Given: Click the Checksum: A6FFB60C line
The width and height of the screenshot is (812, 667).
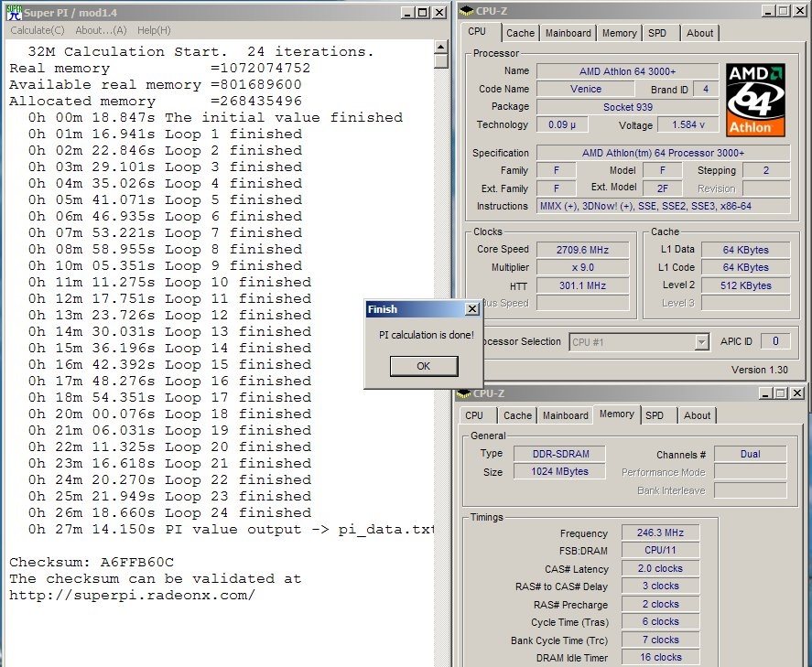Looking at the screenshot, I should click(x=92, y=562).
